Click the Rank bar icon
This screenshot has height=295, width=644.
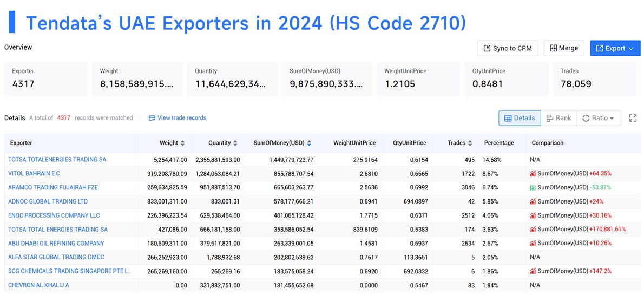coord(550,118)
